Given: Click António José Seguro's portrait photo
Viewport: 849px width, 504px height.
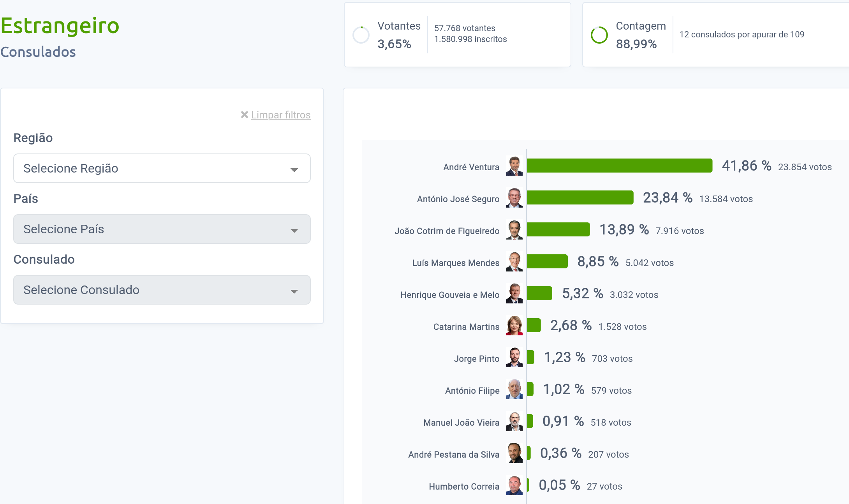Looking at the screenshot, I should coord(514,198).
